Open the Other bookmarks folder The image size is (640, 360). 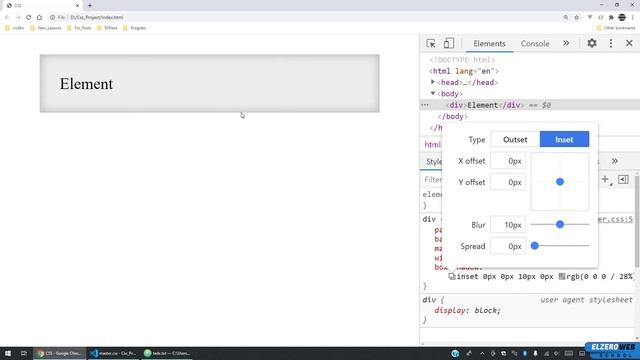click(x=616, y=28)
